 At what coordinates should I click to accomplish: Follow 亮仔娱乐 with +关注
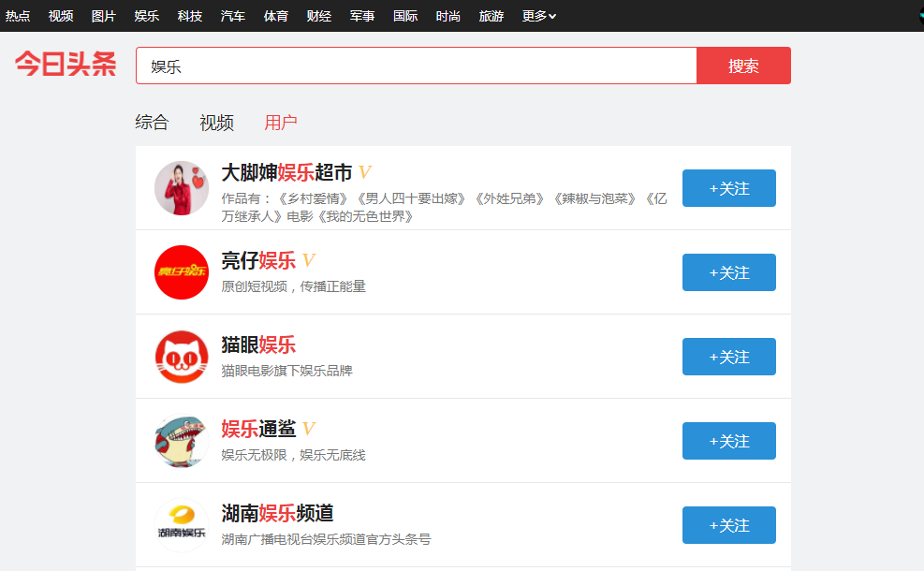tap(729, 272)
